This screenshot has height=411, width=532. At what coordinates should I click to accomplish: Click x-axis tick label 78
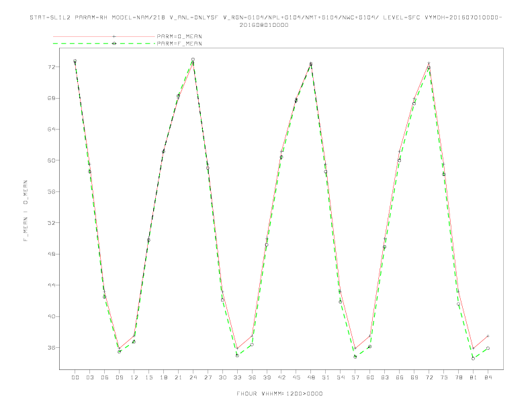[459, 377]
